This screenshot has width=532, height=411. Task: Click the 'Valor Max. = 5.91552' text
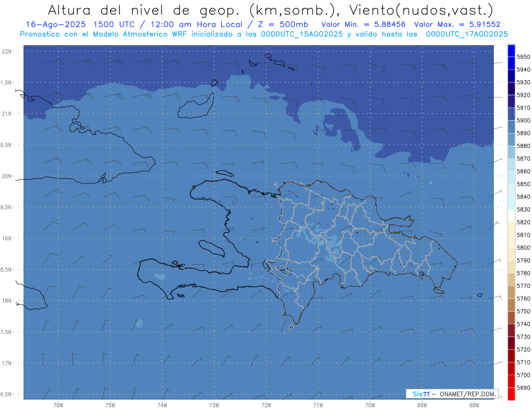coord(458,24)
